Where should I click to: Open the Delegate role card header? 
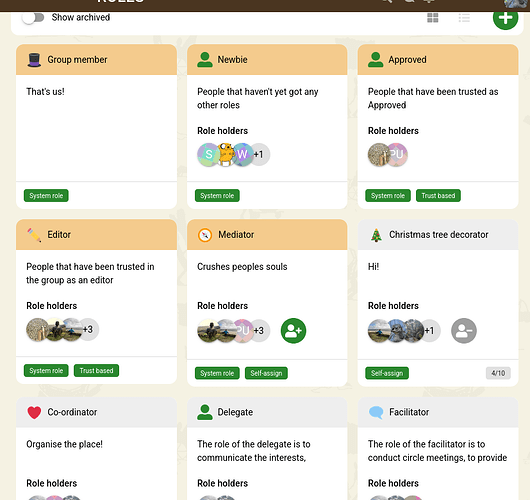click(267, 412)
